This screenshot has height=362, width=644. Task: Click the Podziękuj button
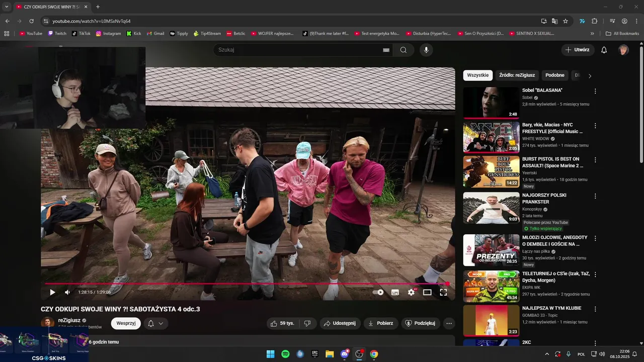tap(421, 323)
